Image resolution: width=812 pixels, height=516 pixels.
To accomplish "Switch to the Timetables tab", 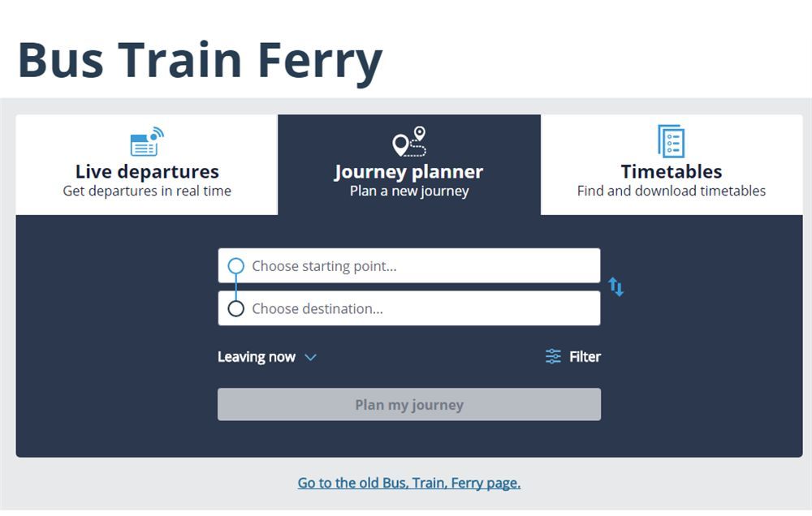I will click(x=672, y=165).
